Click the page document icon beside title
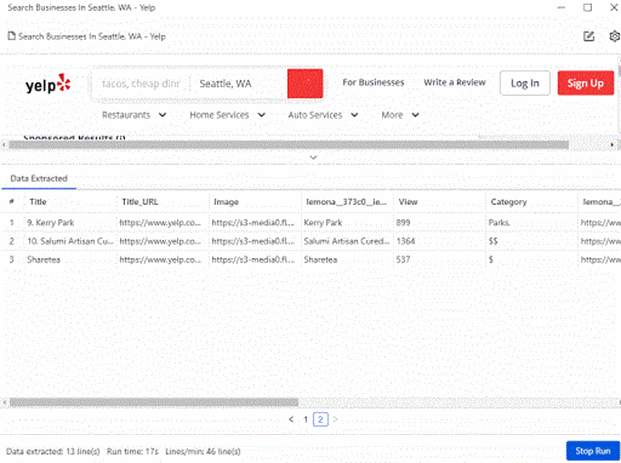 (12, 36)
